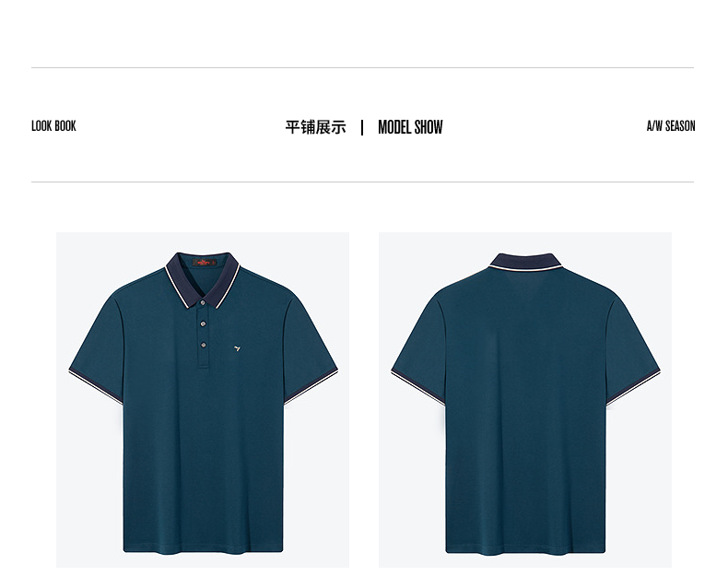This screenshot has height=576, width=728.
Task: Click the red brand label inside the collar
Action: (205, 263)
